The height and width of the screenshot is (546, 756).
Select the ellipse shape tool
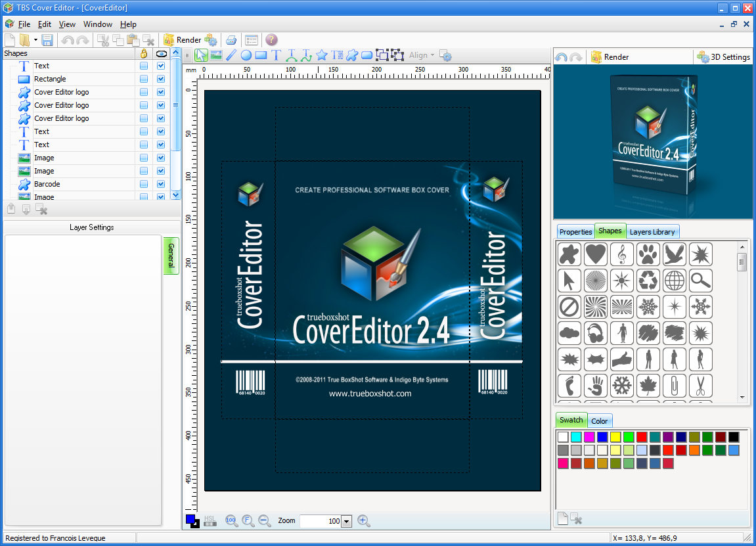(x=246, y=55)
